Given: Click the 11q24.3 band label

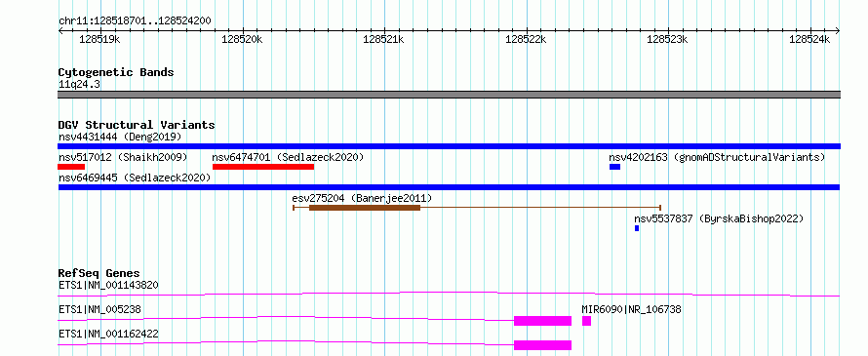Looking at the screenshot, I should coord(79,85).
